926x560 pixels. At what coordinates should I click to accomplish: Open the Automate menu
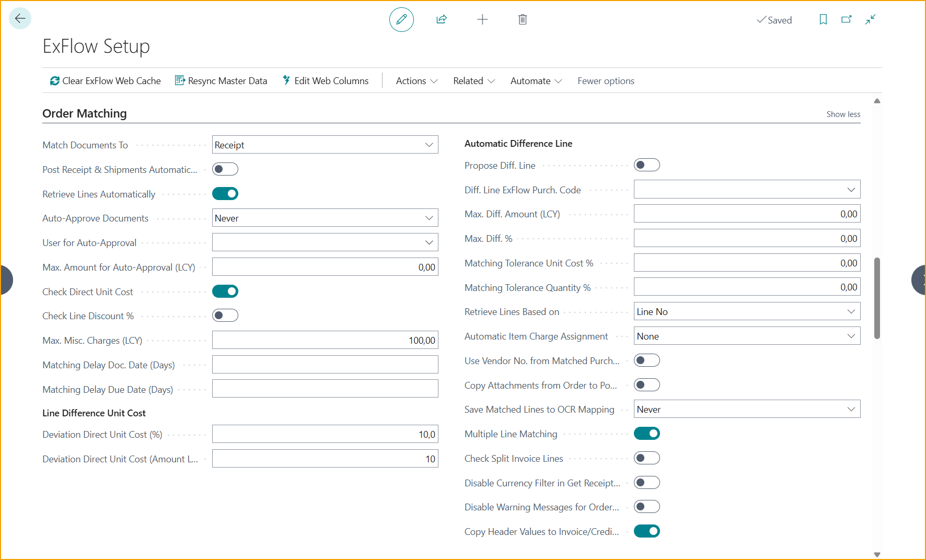tap(536, 80)
